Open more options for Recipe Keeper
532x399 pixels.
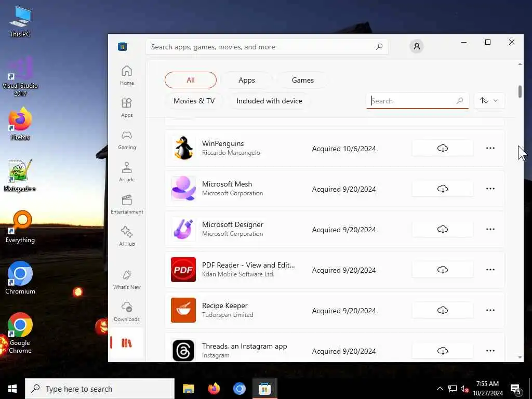pyautogui.click(x=490, y=311)
